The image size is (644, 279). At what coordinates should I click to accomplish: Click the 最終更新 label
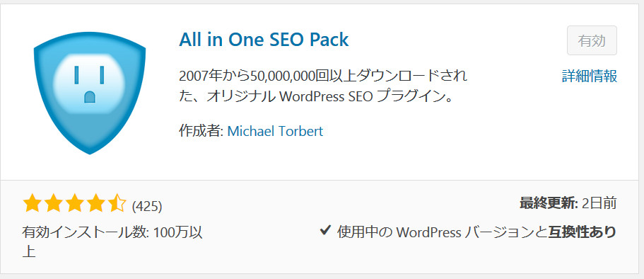549,203
